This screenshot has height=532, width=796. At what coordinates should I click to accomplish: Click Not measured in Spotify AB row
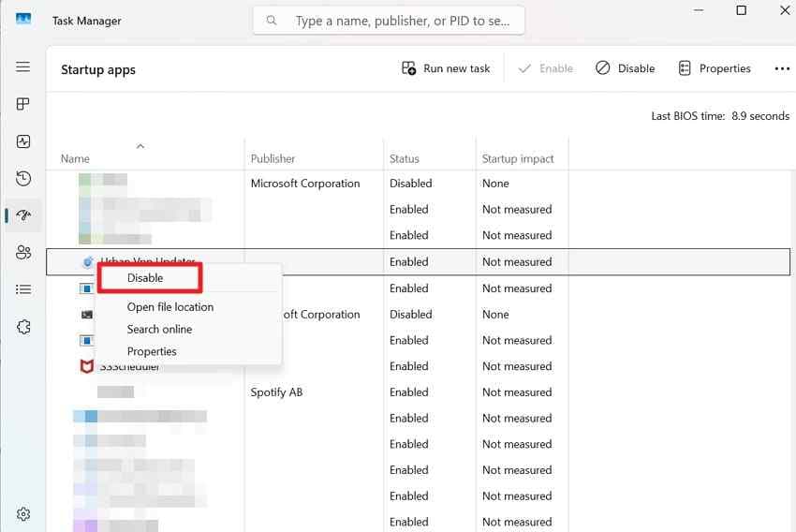517,392
